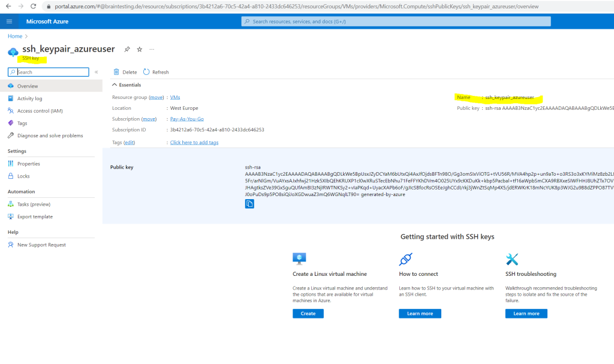Click the Export template icon
Viewport: 614px width, 364px height.
pos(11,216)
